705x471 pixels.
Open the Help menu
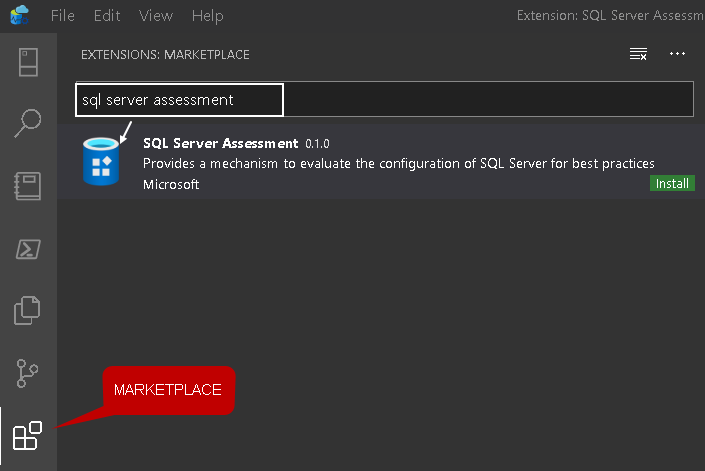click(207, 16)
